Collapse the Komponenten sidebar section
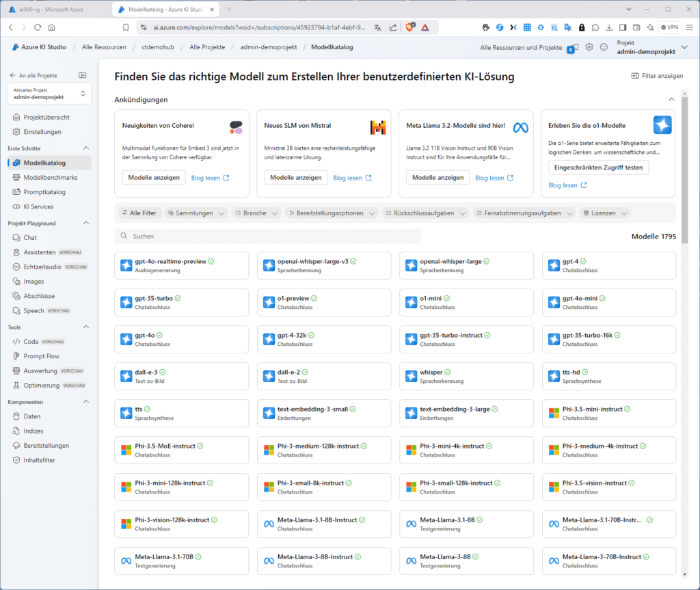 [x=86, y=402]
